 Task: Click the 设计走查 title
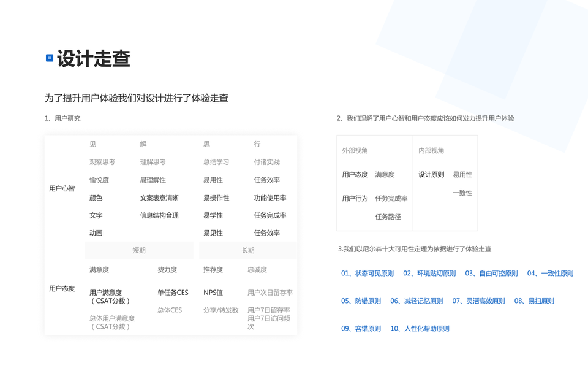[x=93, y=59]
